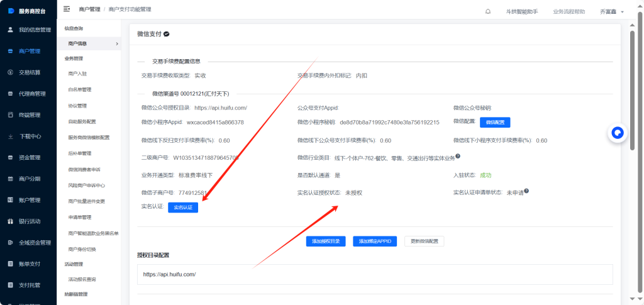Click help icon next to 实名认证申请单状态 未申请

(526, 191)
